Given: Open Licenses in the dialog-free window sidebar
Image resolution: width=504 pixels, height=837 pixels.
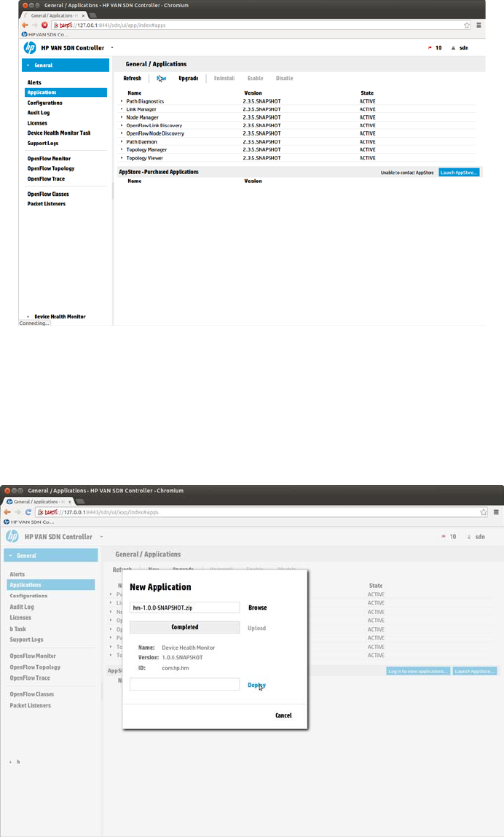Looking at the screenshot, I should [x=37, y=123].
